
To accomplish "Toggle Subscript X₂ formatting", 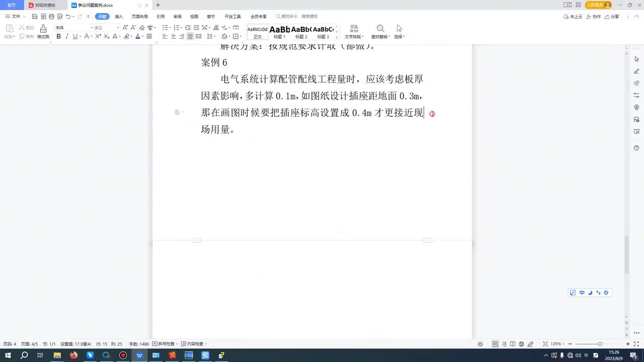I will pyautogui.click(x=107, y=36).
